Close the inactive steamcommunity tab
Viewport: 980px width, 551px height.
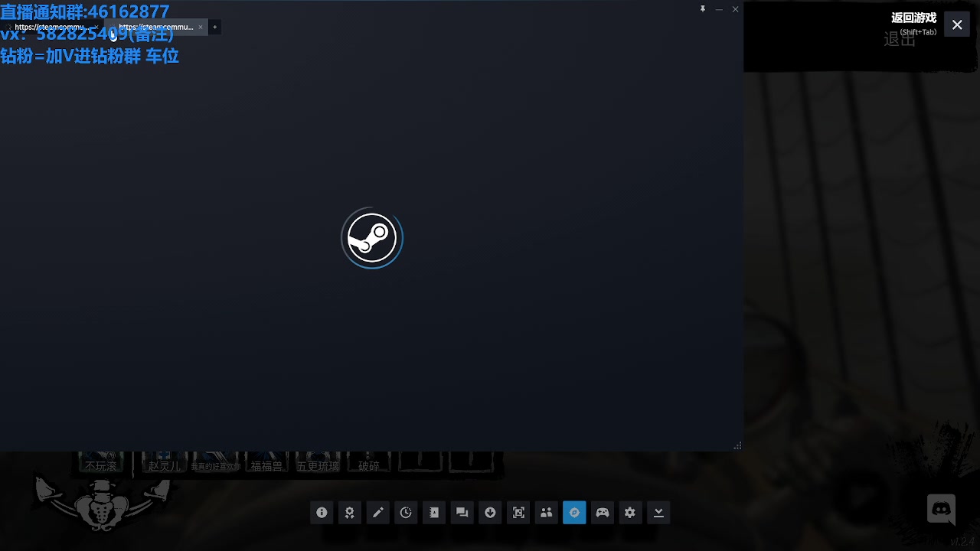tap(96, 27)
